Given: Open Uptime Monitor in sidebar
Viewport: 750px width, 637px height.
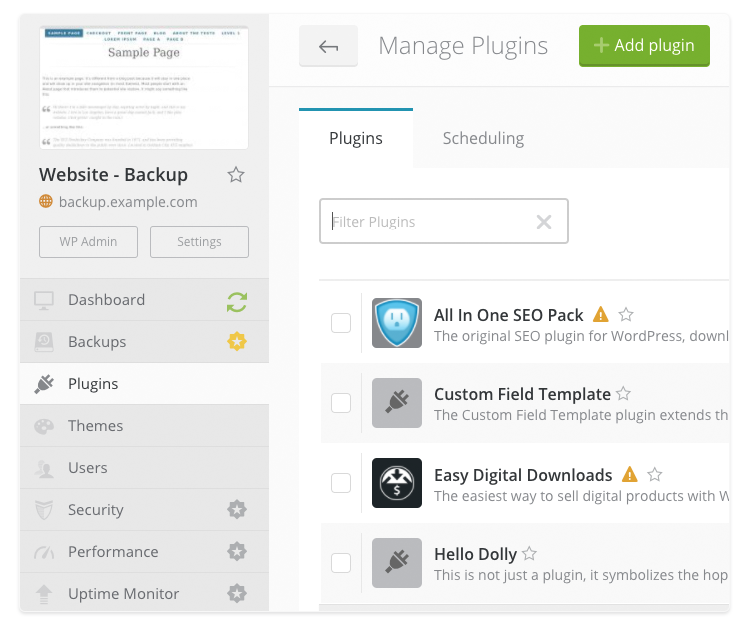Looking at the screenshot, I should pyautogui.click(x=144, y=593).
